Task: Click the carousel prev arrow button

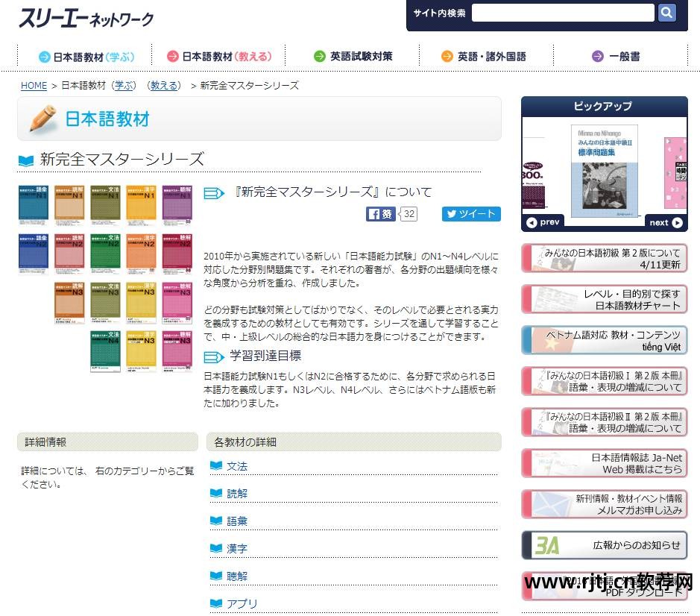Action: click(x=543, y=222)
